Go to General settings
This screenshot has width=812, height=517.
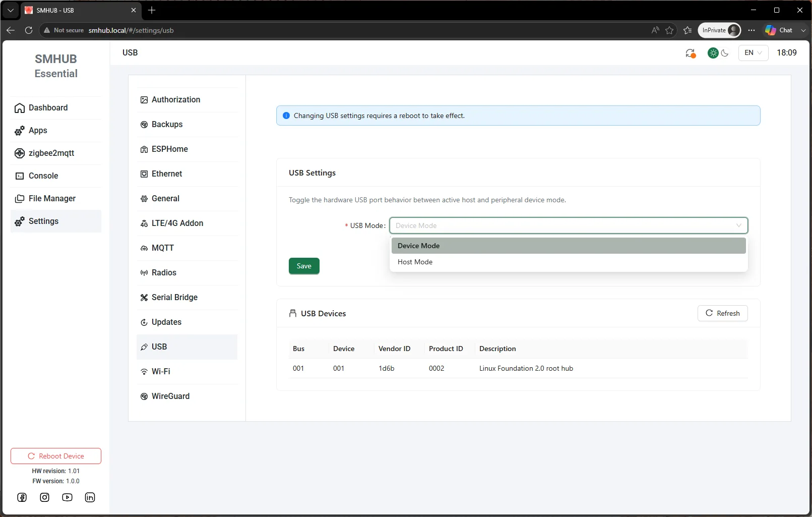pos(187,199)
